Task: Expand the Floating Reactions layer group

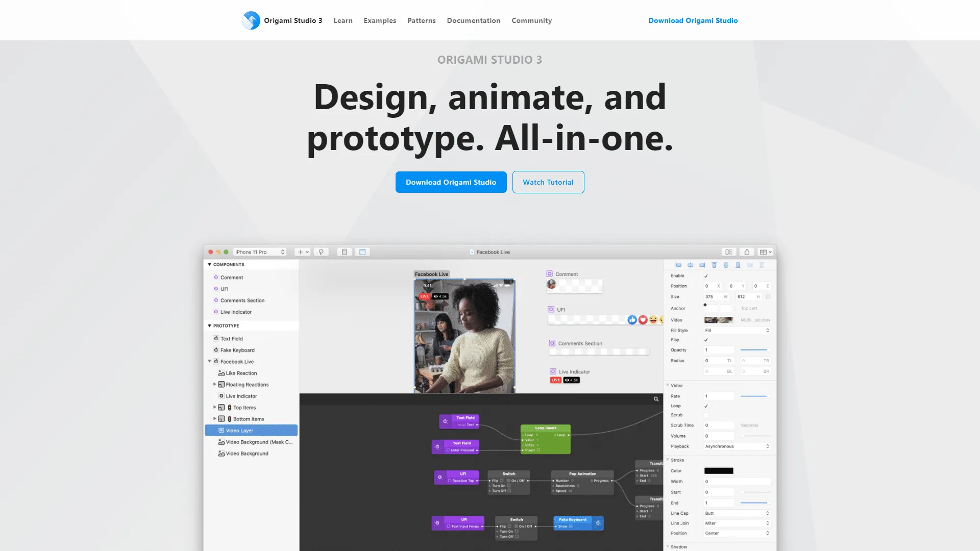Action: (x=214, y=384)
